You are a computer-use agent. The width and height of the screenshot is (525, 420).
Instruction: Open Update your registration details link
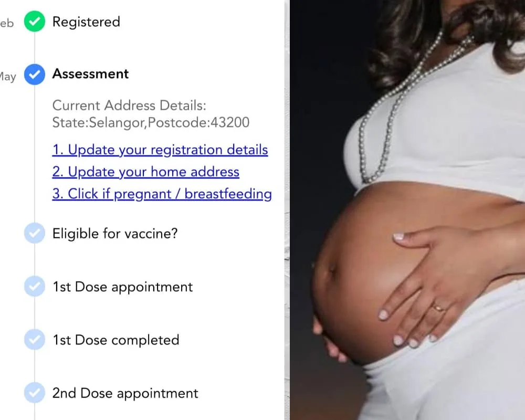[x=160, y=150]
